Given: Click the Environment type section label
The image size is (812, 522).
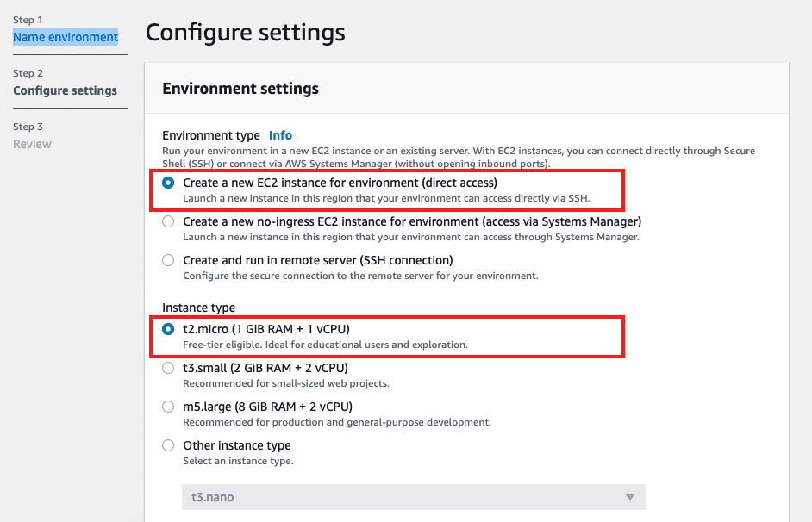Looking at the screenshot, I should coord(210,135).
